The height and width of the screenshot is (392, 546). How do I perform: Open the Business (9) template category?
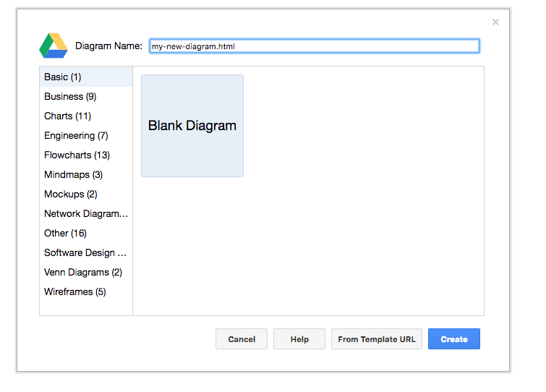(x=70, y=97)
